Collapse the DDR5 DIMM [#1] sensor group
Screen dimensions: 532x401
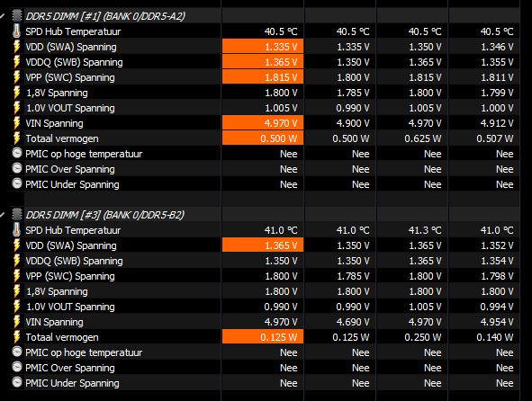pos(2,16)
